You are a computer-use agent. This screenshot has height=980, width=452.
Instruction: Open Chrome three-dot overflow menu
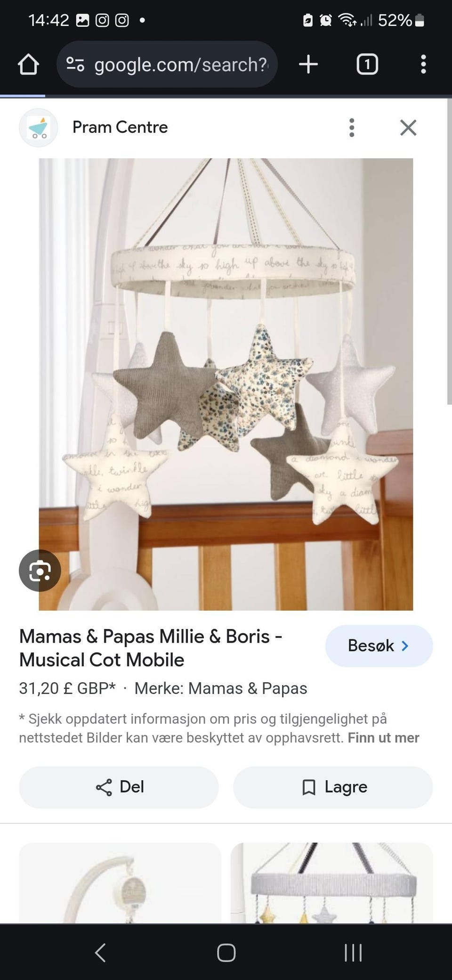[x=423, y=64]
